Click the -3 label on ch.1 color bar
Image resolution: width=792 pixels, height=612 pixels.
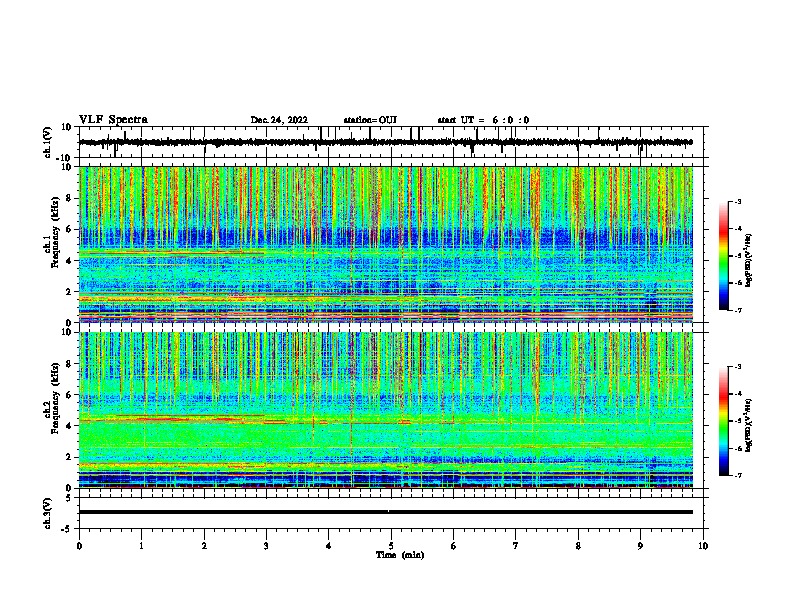coord(737,201)
